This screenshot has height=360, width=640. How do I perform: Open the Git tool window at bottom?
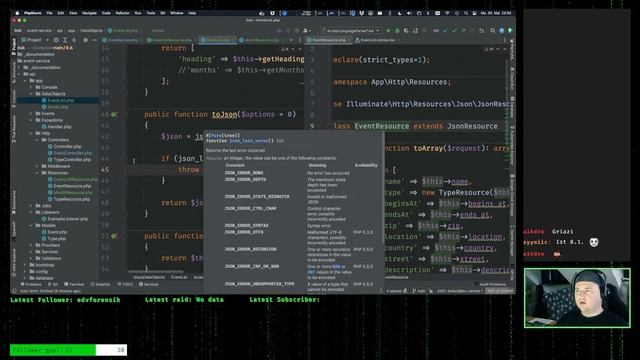tap(53, 284)
